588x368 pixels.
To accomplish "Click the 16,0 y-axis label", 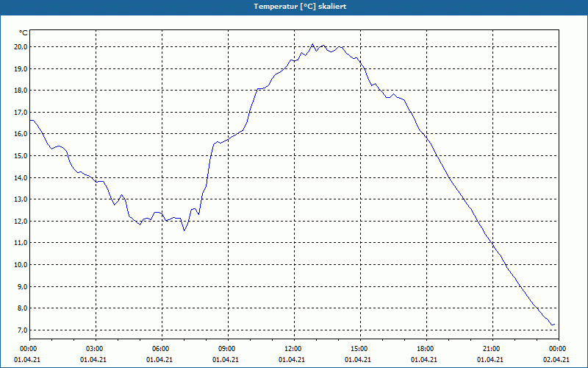I will tap(21, 134).
